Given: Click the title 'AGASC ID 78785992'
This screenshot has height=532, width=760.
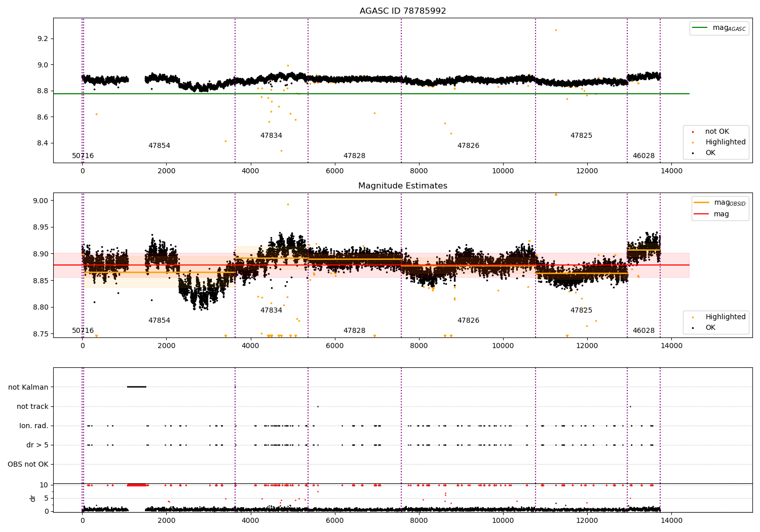Looking at the screenshot, I should pyautogui.click(x=403, y=11).
